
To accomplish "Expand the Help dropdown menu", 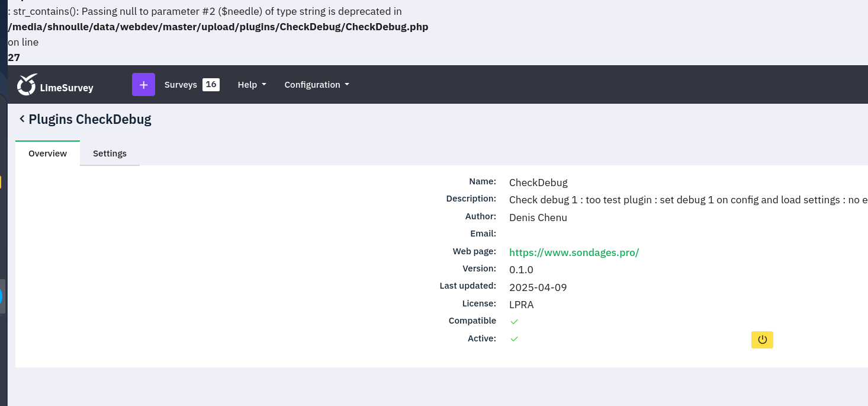I will (x=252, y=85).
